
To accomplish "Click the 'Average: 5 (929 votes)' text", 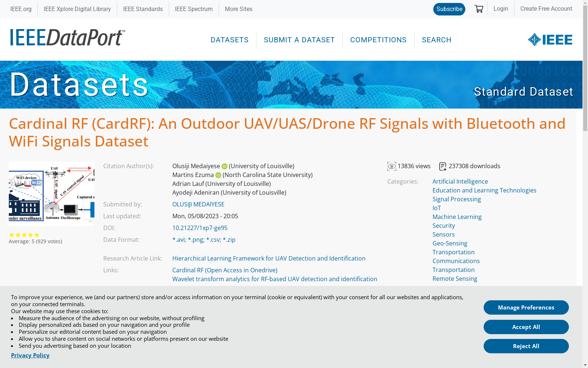I will point(36,241).
